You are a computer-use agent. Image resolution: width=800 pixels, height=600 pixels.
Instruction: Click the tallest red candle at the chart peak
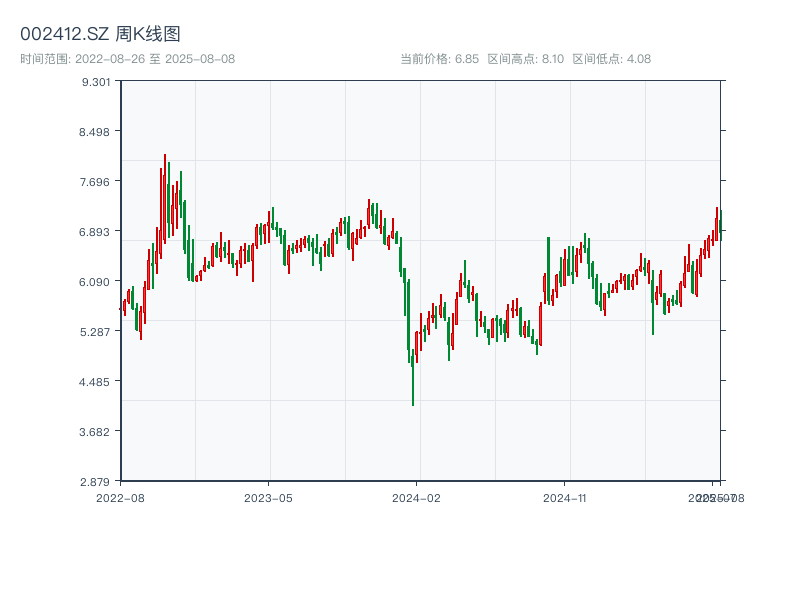pos(165,190)
